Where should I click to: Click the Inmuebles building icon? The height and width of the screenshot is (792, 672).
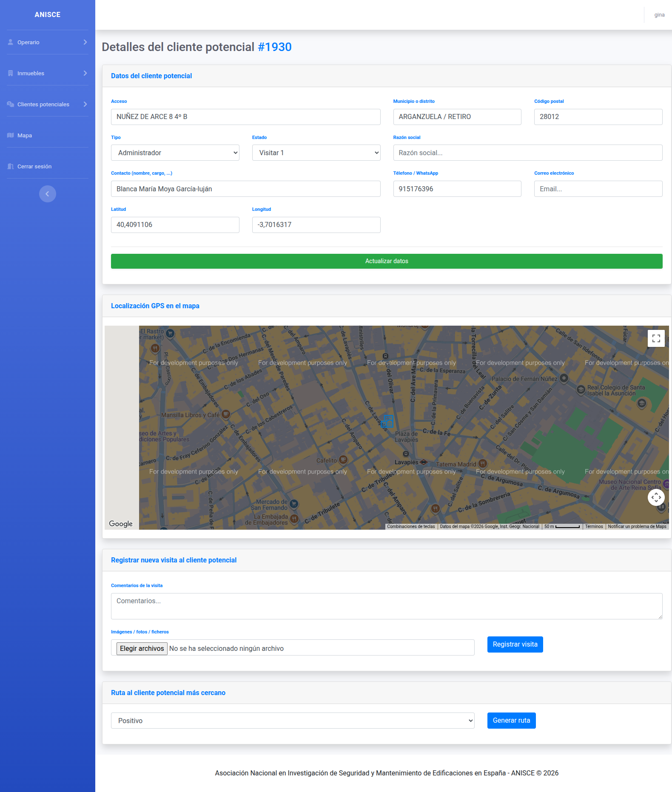(x=11, y=73)
